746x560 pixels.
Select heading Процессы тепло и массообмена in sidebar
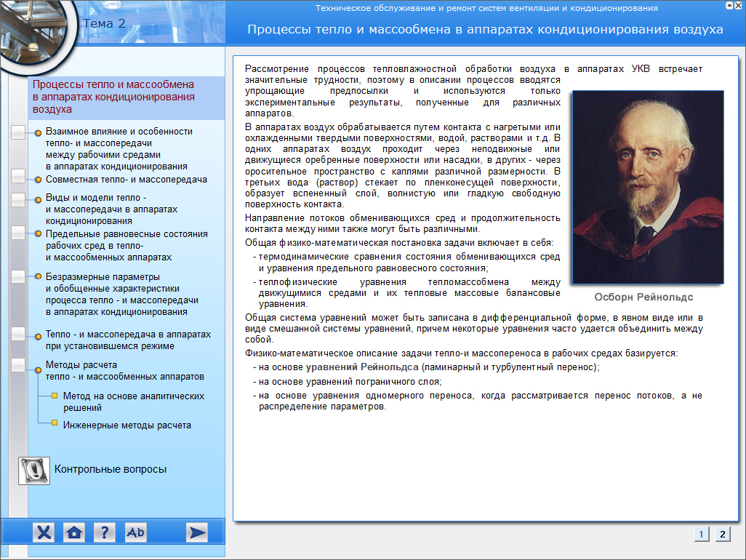[x=113, y=97]
